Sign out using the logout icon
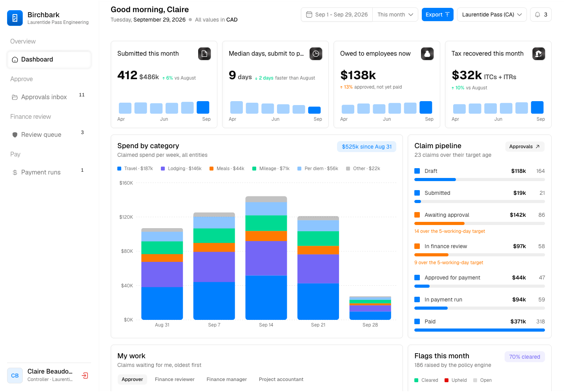565x392 pixels. click(x=85, y=376)
